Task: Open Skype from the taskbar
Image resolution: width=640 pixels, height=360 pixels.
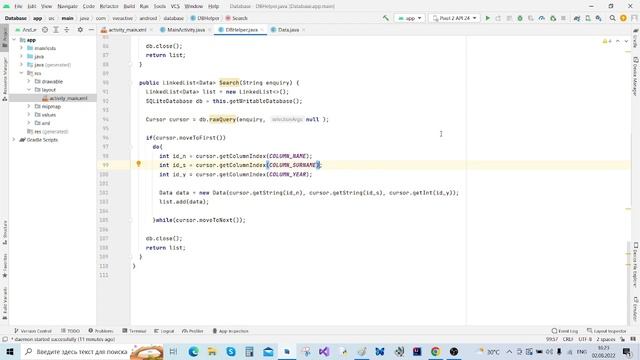Action: click(231, 351)
